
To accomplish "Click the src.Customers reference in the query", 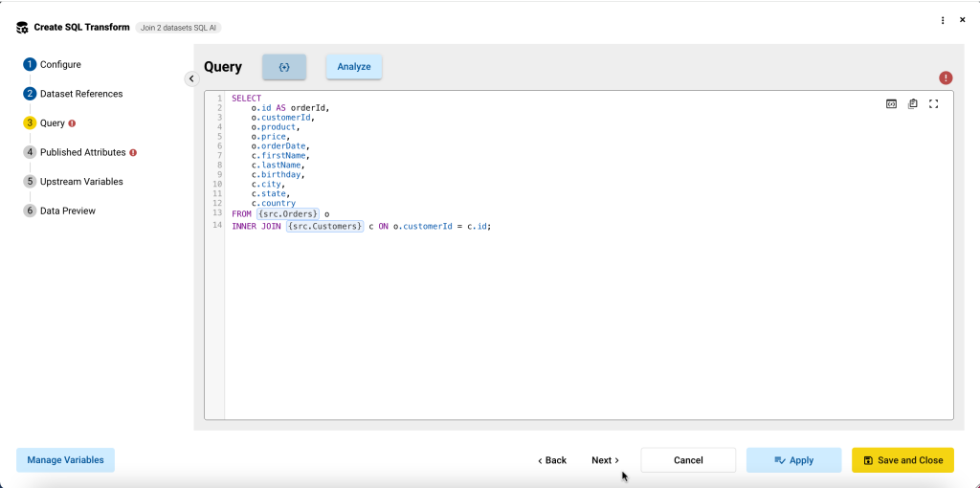I will pos(324,227).
